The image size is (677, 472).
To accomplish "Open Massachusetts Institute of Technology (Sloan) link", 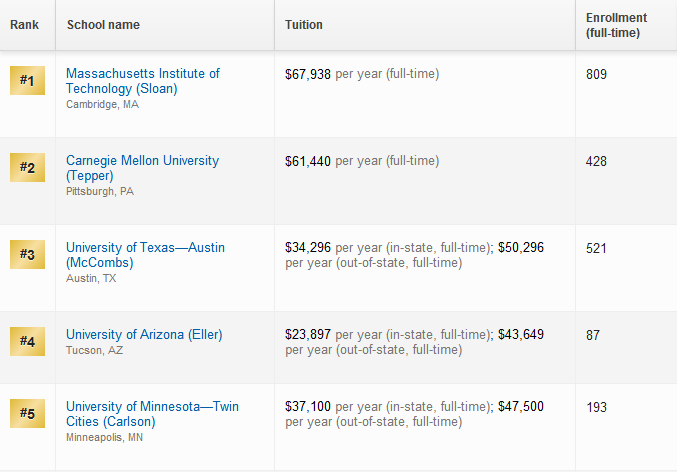I will (143, 81).
